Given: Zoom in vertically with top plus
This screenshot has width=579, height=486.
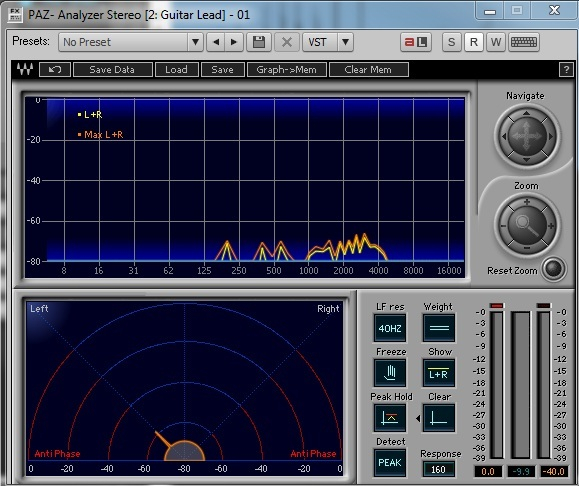Looking at the screenshot, I should 527,202.
